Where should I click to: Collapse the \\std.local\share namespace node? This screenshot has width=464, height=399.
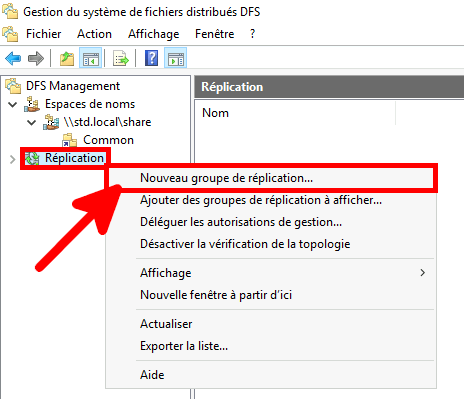point(32,122)
